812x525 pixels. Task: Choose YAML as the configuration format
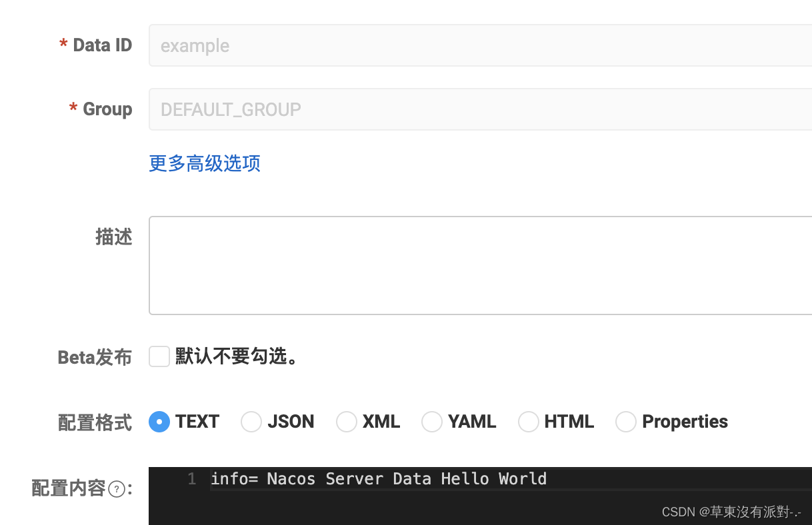click(x=432, y=422)
